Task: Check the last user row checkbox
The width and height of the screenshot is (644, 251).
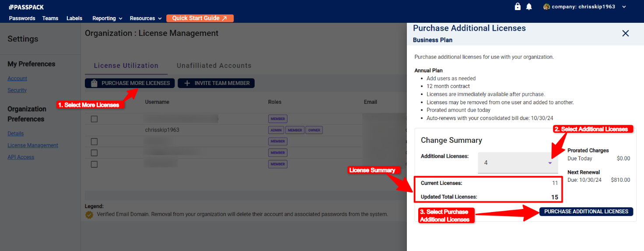Action: pyautogui.click(x=94, y=164)
